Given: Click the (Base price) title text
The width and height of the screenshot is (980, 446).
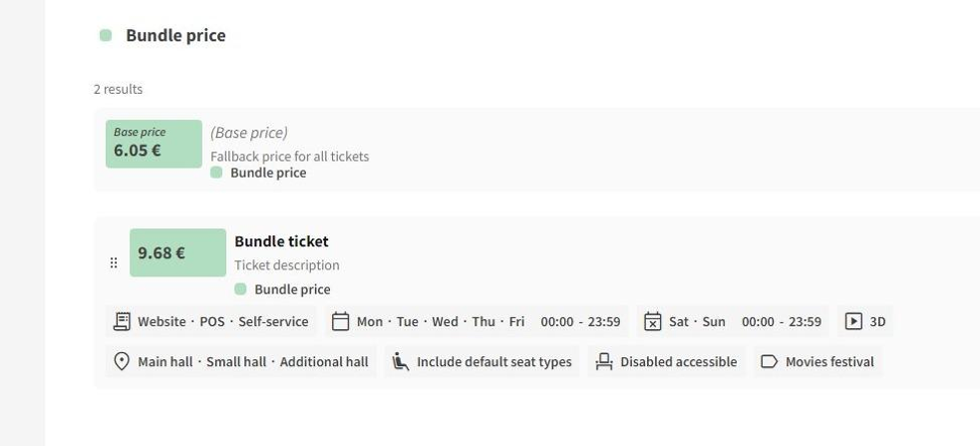Looking at the screenshot, I should click(x=249, y=132).
